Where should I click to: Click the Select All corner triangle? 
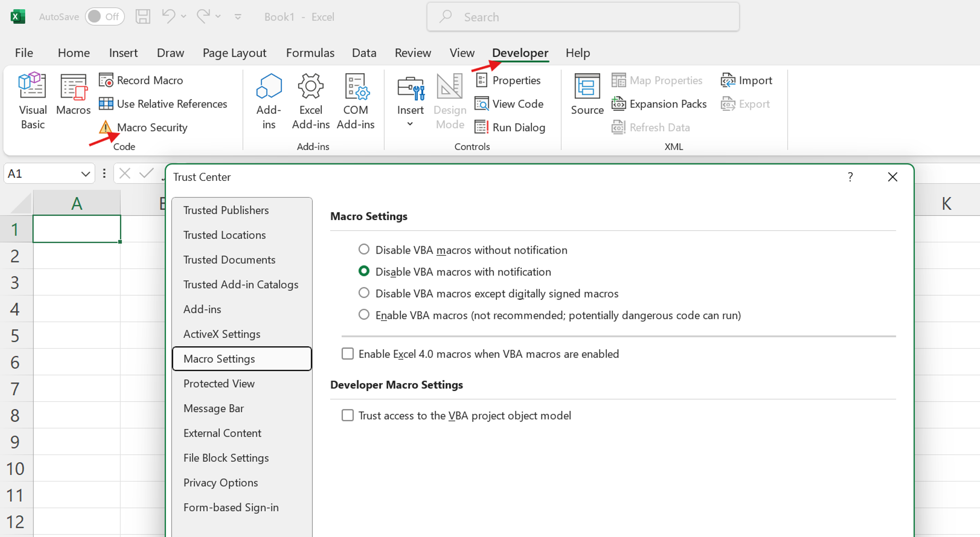point(20,203)
